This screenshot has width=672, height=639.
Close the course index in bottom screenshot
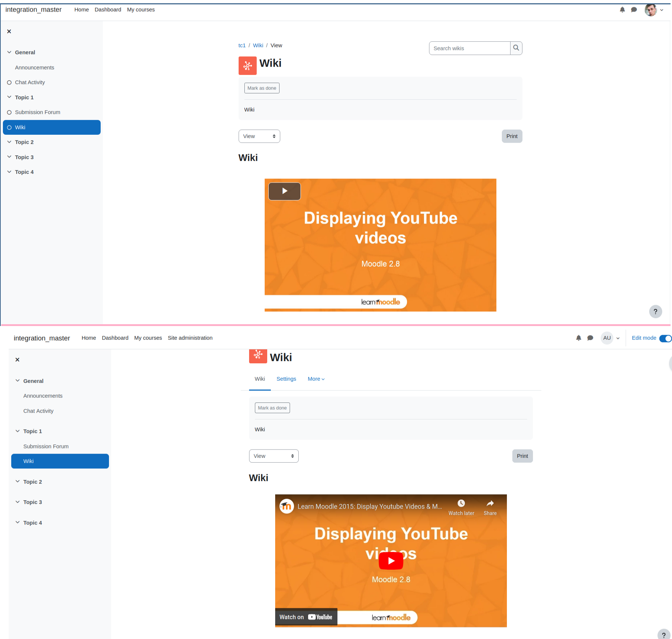pos(17,360)
